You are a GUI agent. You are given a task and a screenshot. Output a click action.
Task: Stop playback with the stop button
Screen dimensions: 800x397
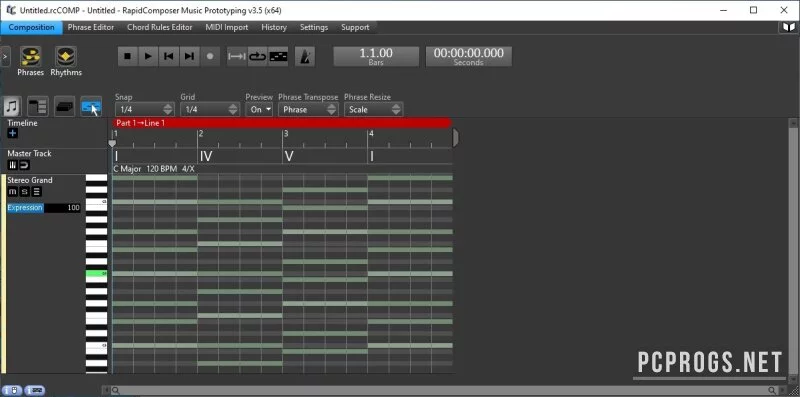[x=128, y=56]
